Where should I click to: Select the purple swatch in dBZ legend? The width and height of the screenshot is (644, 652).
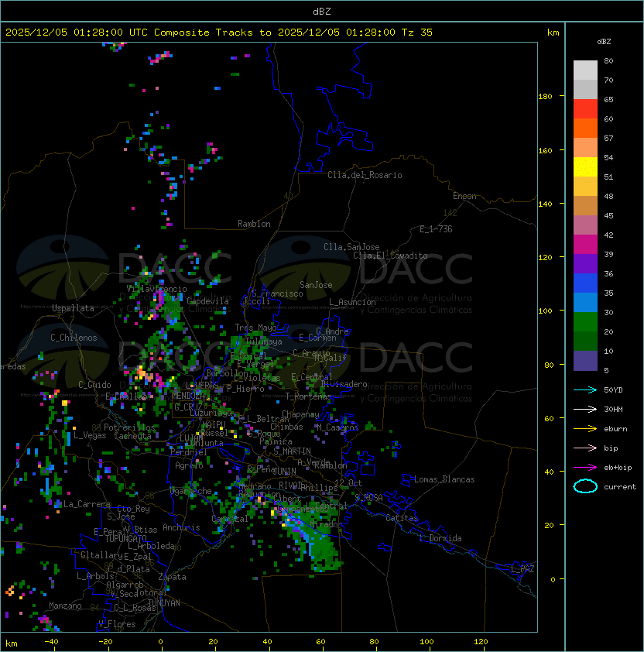(585, 263)
